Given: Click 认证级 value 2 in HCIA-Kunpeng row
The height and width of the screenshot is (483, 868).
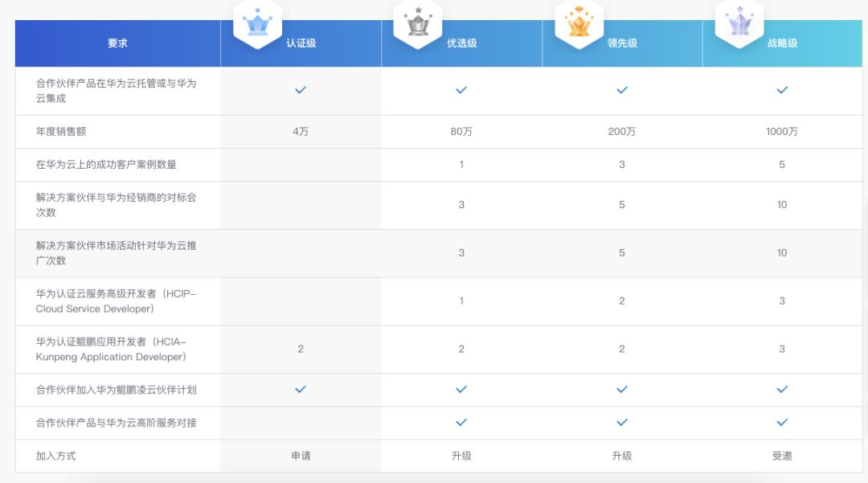Looking at the screenshot, I should (x=301, y=350).
